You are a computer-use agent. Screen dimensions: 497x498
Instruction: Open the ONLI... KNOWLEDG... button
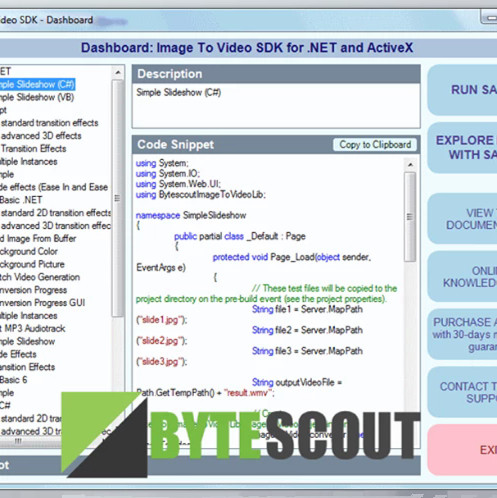pyautogui.click(x=462, y=276)
